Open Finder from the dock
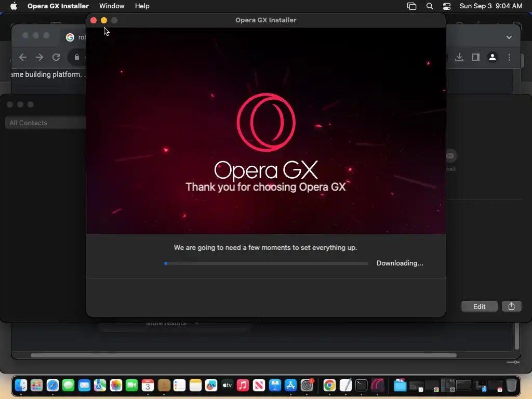This screenshot has width=532, height=399. pos(21,385)
